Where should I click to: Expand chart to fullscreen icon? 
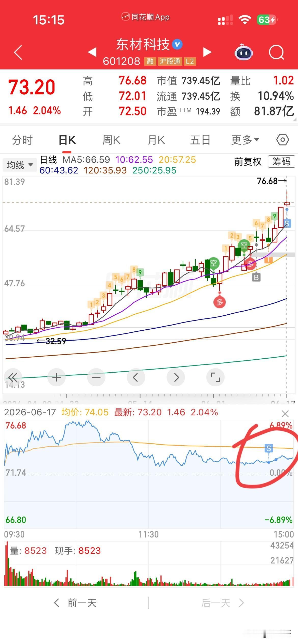coord(215,377)
